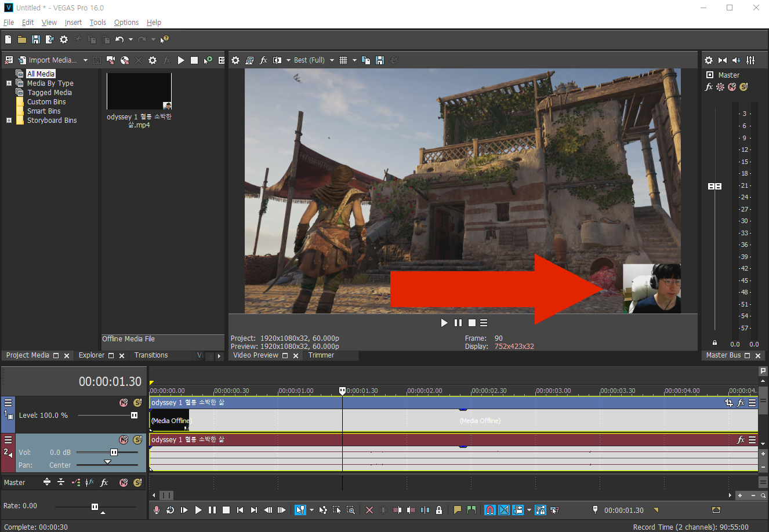Open the overlays dropdown arrow next to grid
This screenshot has width=769, height=532.
click(x=354, y=60)
